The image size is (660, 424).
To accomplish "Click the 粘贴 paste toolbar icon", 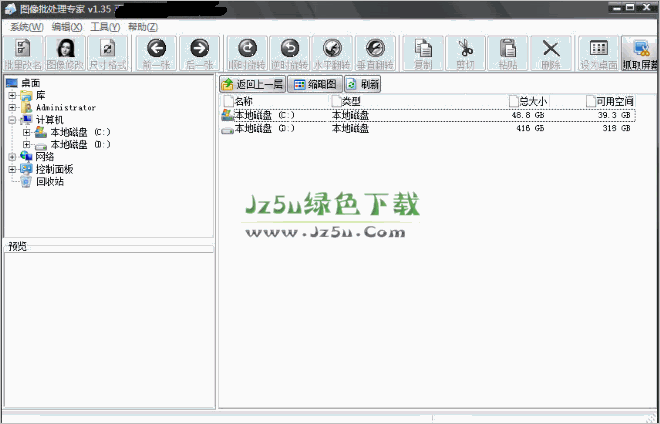I will coord(508,53).
